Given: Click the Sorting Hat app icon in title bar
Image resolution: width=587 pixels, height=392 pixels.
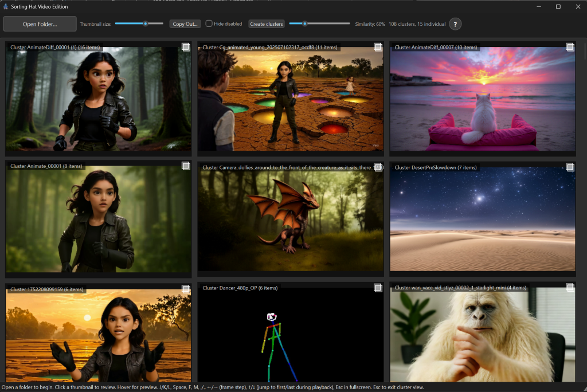Looking at the screenshot, I should click(6, 6).
